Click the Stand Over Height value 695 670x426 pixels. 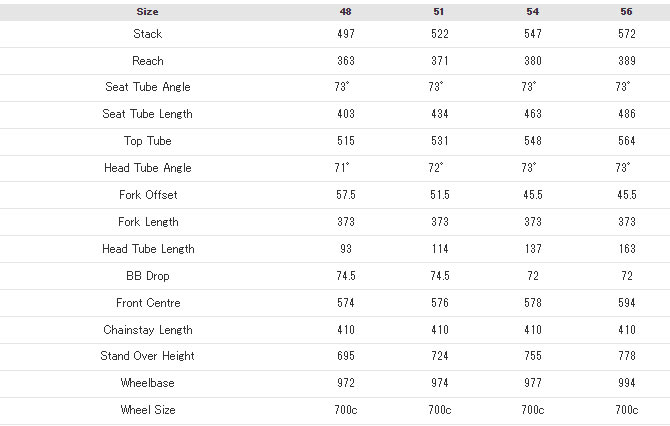click(346, 356)
